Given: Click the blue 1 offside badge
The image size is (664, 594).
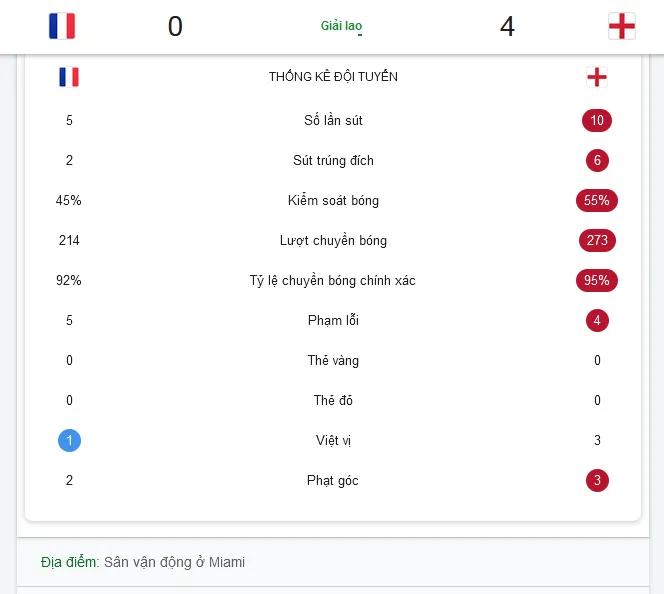Looking at the screenshot, I should [x=69, y=440].
